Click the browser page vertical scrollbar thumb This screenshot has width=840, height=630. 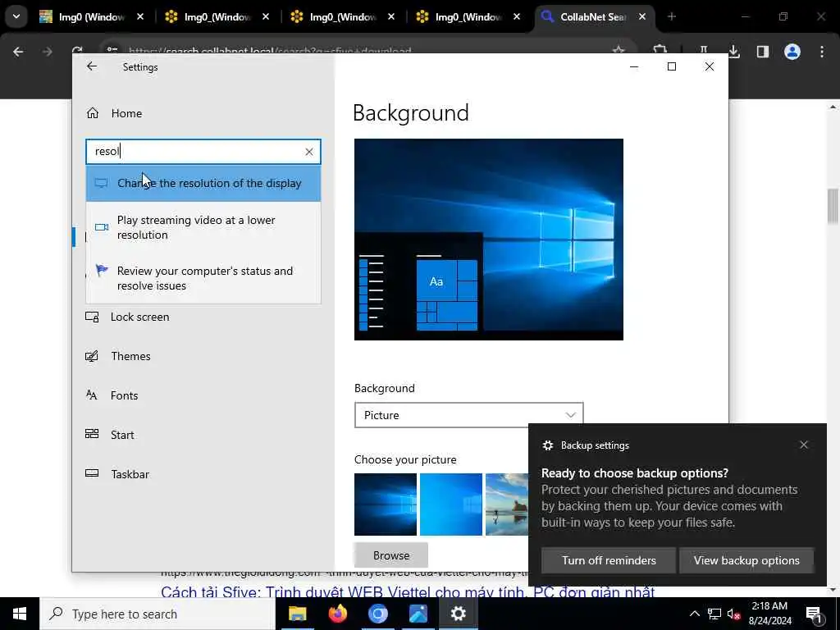point(833,206)
